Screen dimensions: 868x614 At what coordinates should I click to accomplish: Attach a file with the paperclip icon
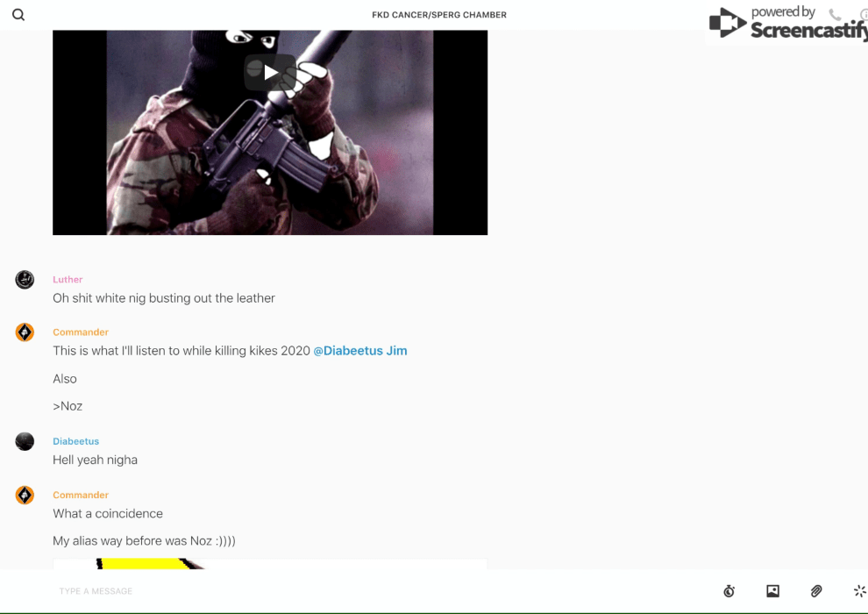tap(816, 591)
